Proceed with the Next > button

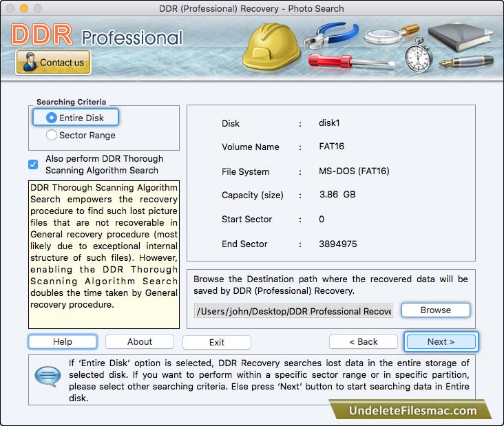coord(441,341)
